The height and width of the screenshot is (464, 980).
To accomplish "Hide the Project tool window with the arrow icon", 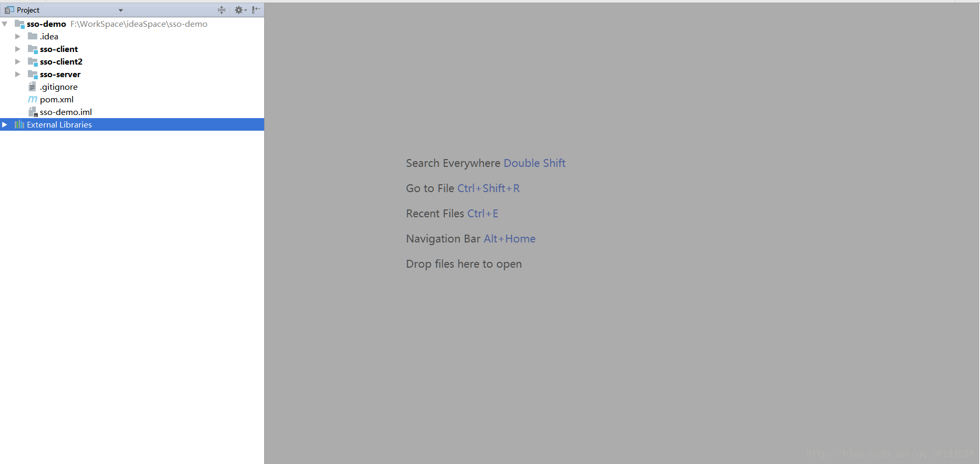I will pyautogui.click(x=256, y=10).
